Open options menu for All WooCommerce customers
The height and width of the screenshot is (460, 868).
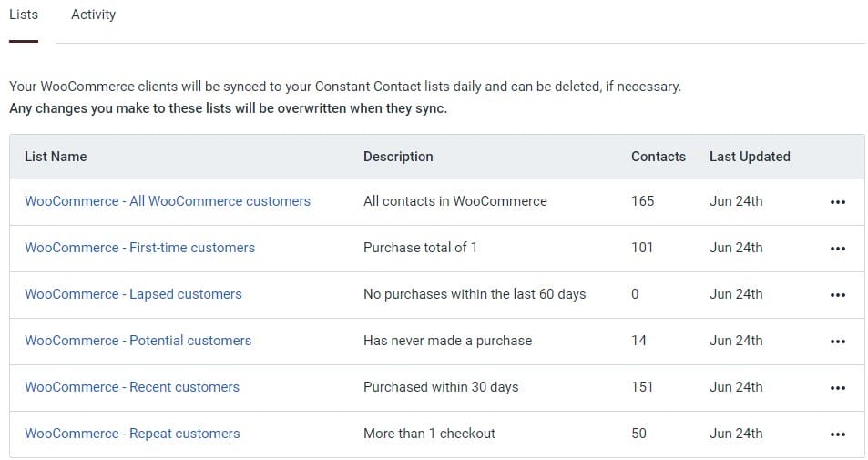click(838, 202)
